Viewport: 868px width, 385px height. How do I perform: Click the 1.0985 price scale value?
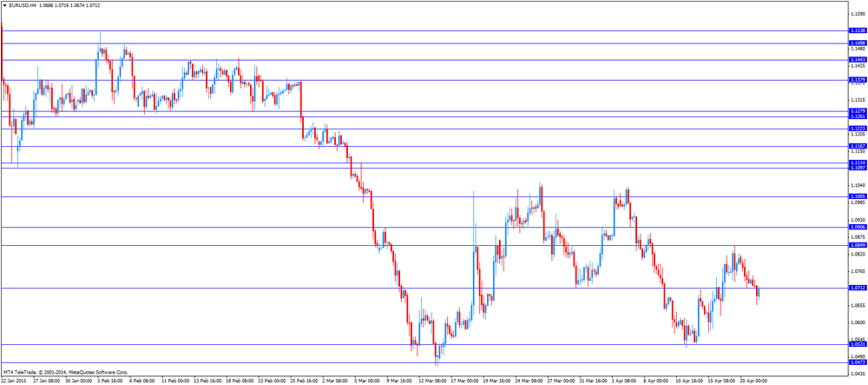coord(858,202)
